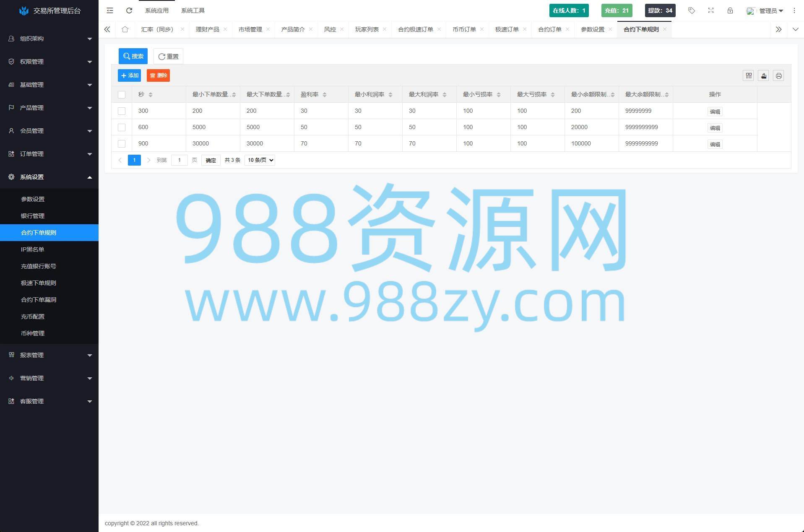The image size is (804, 532).
Task: Click the page number jump input field
Action: (x=179, y=160)
